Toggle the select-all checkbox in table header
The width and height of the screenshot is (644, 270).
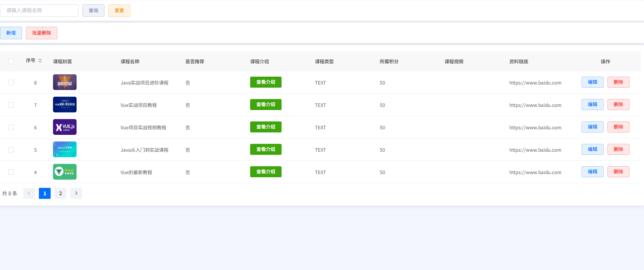tap(11, 61)
